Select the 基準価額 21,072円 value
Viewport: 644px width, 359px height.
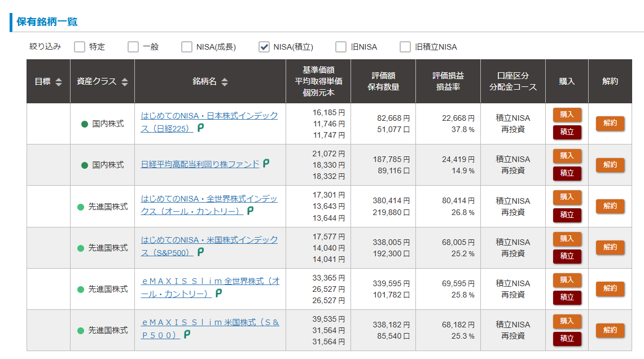click(328, 154)
